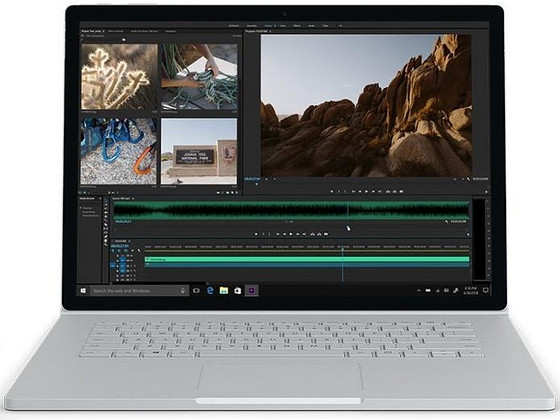Viewport: 560px width, 420px height.
Task: Select the climbing rope clip thumbnail
Action: click(199, 77)
